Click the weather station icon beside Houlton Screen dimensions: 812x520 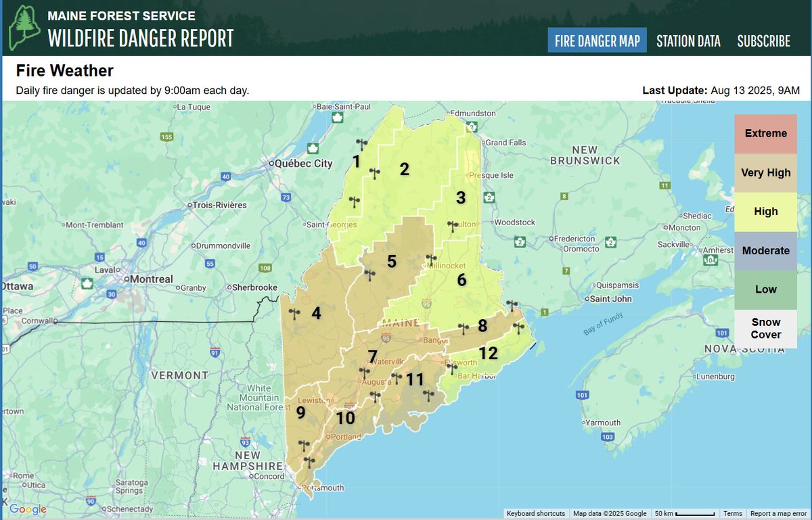pos(453,225)
